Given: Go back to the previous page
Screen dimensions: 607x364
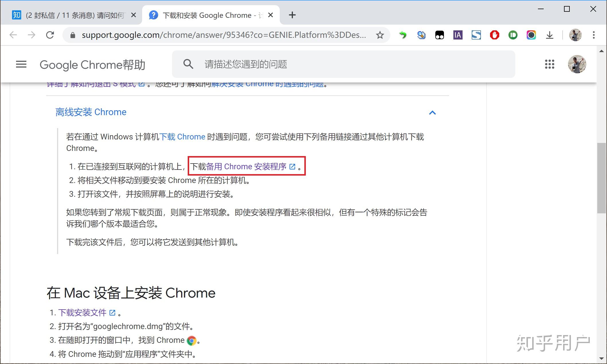Looking at the screenshot, I should [13, 35].
